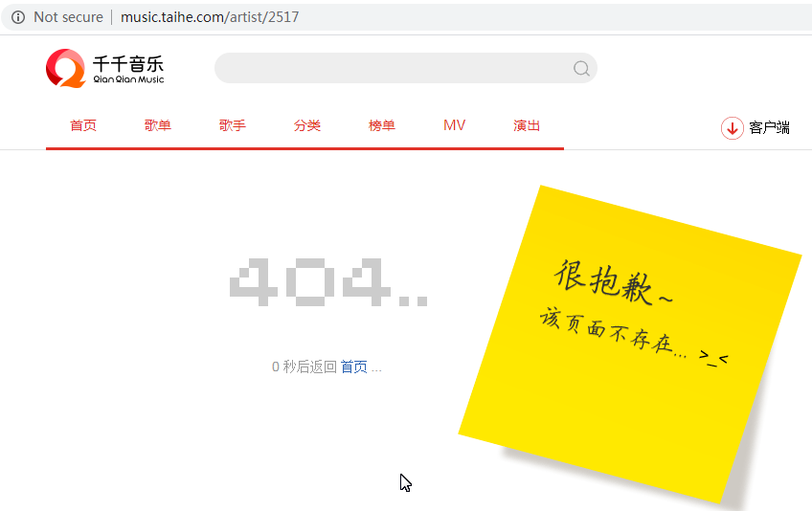Image resolution: width=812 pixels, height=511 pixels.
Task: Switch to the MV tab
Action: pyautogui.click(x=455, y=125)
